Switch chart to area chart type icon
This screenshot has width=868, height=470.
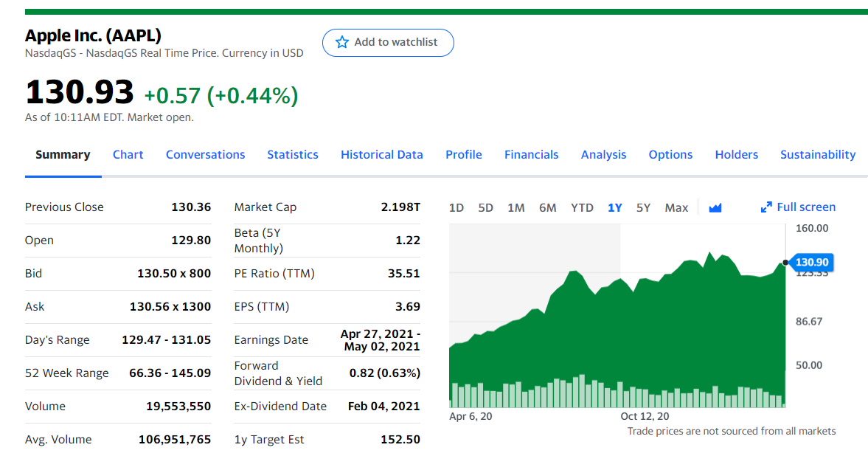point(715,207)
